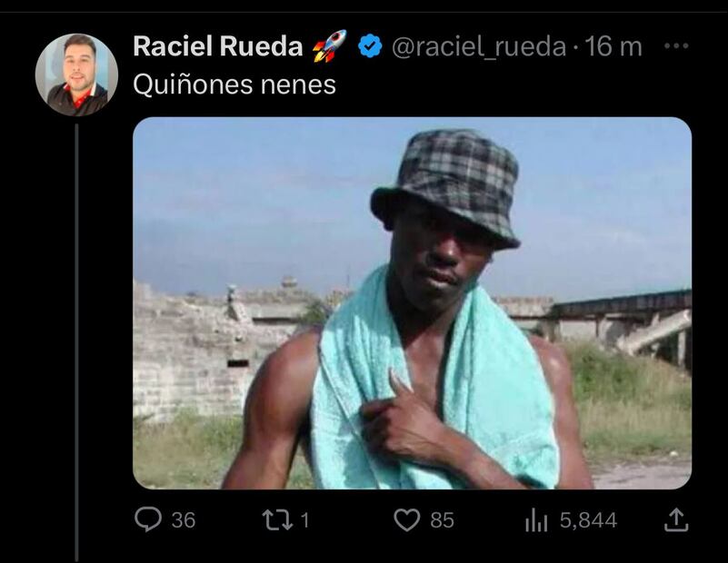
Task: Open view analytics bar chart icon
Action: pyautogui.click(x=536, y=519)
